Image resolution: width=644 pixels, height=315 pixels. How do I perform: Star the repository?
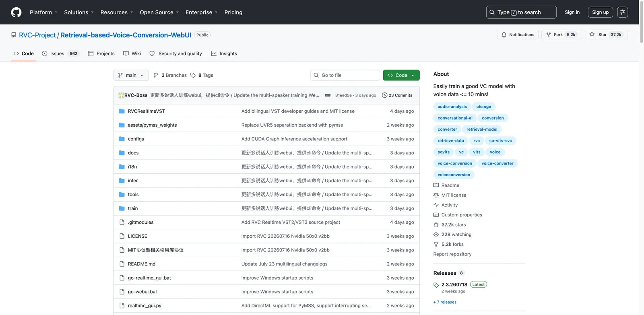pos(606,35)
